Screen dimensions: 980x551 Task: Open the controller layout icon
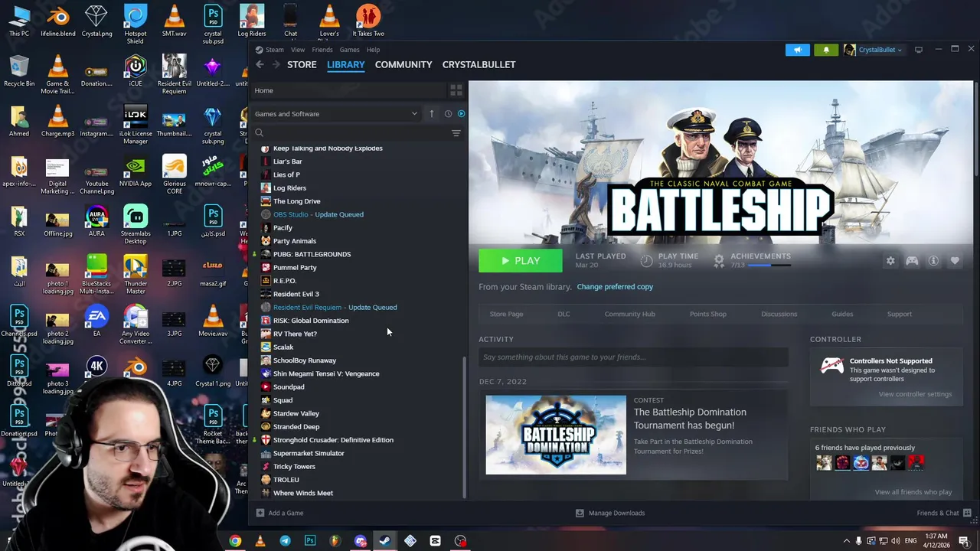click(912, 261)
